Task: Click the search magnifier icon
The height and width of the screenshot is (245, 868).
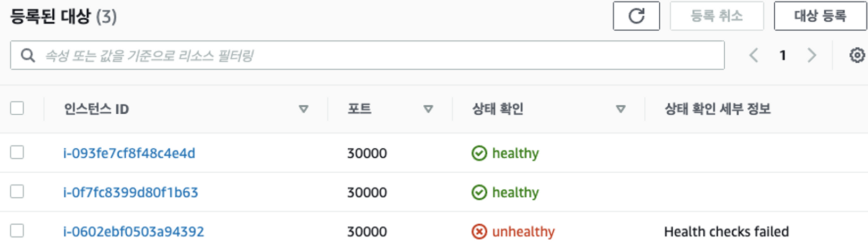Action: 28,55
